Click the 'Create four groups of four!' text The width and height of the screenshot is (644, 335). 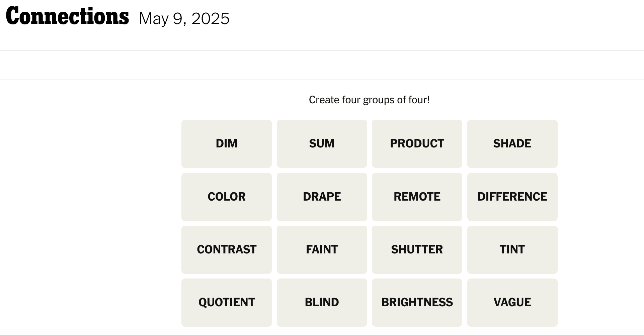369,100
